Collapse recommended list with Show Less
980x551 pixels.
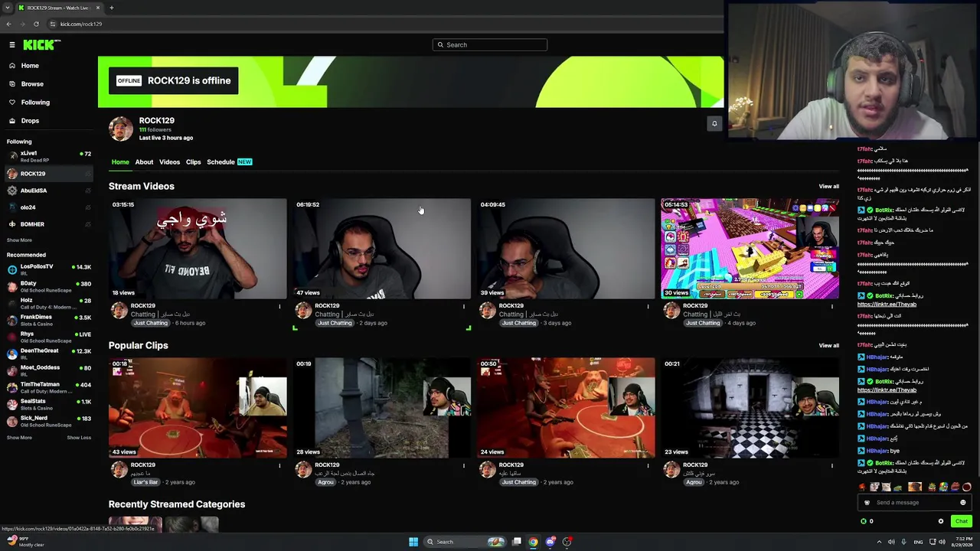click(79, 438)
